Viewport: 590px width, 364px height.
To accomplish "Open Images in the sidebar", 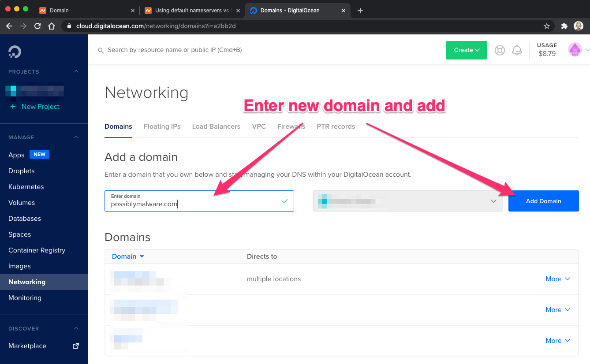I will pyautogui.click(x=19, y=266).
